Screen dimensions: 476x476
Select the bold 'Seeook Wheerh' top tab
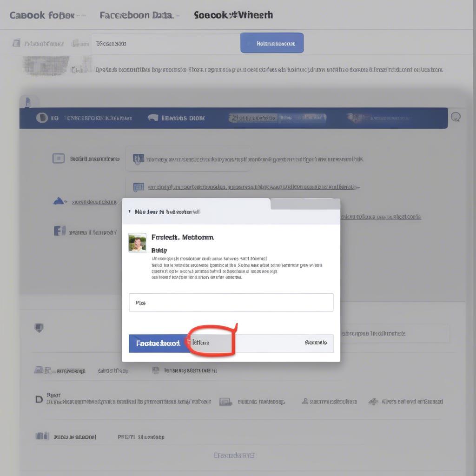233,15
